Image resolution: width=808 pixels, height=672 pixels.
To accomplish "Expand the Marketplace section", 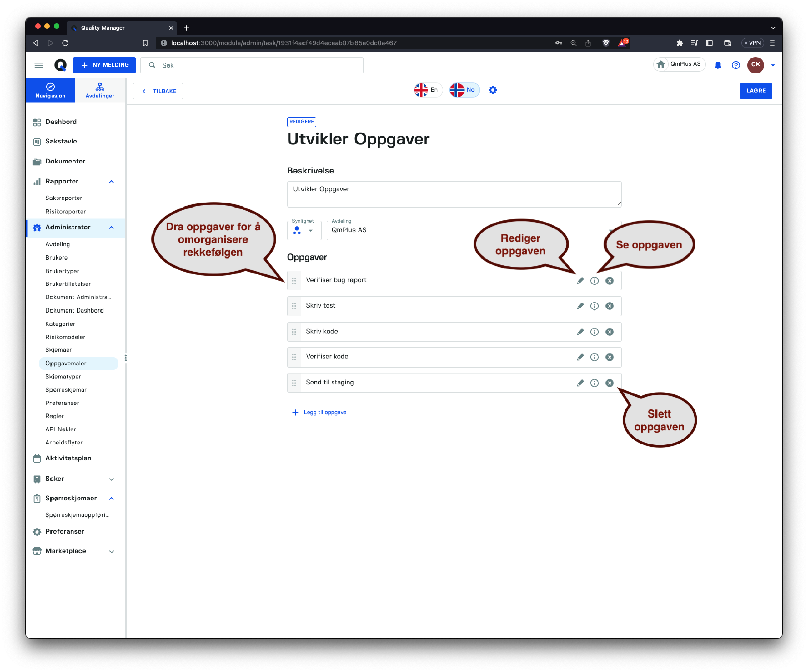I will point(111,552).
